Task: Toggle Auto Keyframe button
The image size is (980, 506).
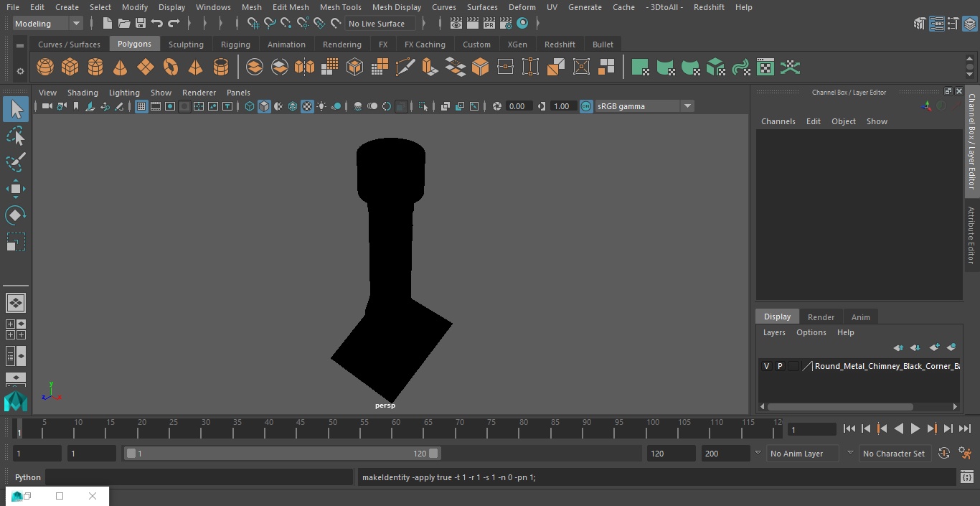Action: (944, 454)
